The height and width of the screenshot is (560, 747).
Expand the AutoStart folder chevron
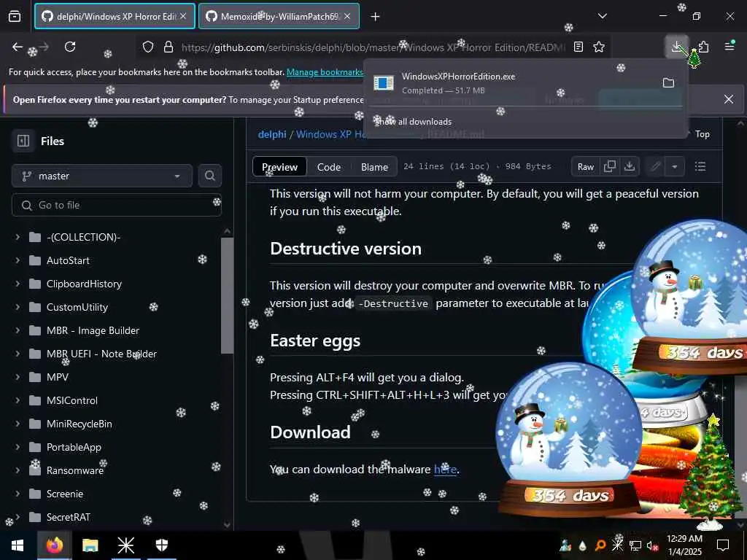click(18, 260)
